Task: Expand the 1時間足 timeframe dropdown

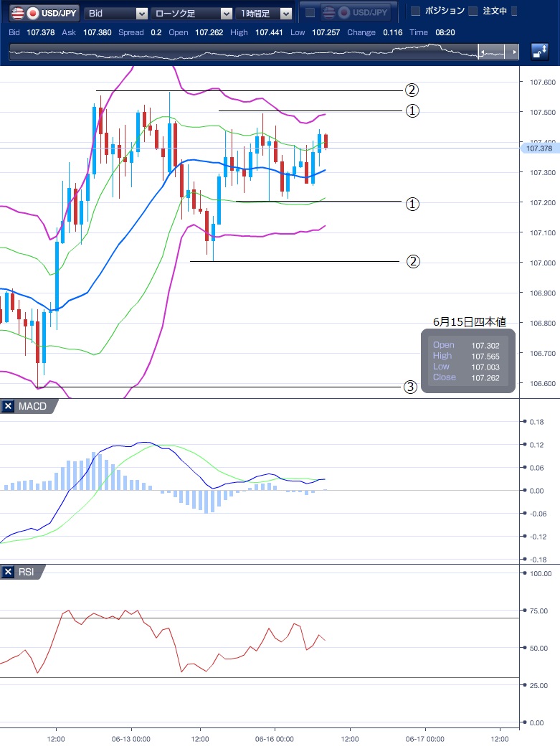Action: click(265, 13)
